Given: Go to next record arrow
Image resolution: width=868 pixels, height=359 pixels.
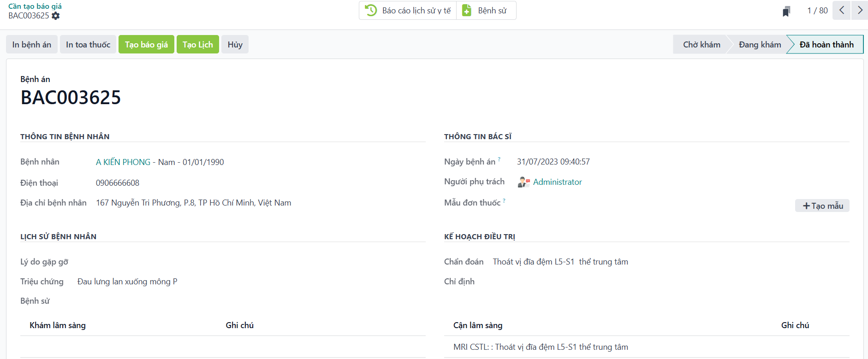Looking at the screenshot, I should pos(860,10).
